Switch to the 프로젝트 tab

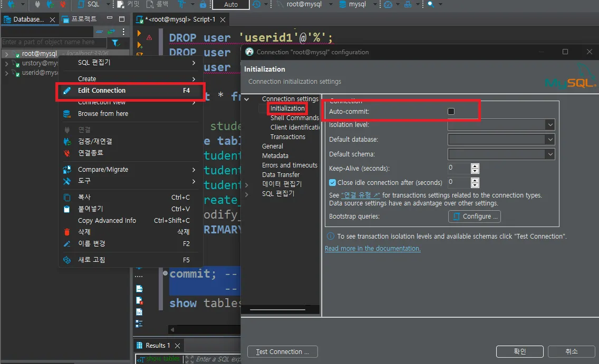(x=80, y=19)
